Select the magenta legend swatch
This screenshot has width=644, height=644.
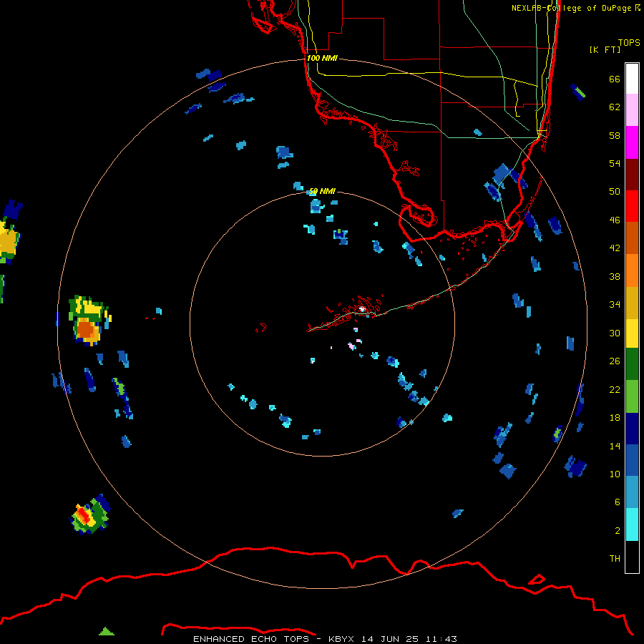(632, 142)
